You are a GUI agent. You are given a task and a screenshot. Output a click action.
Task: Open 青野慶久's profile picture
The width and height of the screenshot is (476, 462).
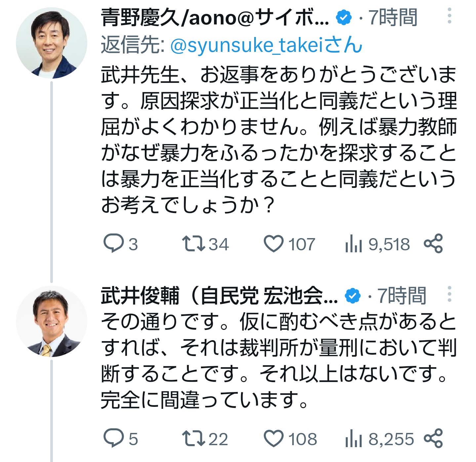coord(52,43)
